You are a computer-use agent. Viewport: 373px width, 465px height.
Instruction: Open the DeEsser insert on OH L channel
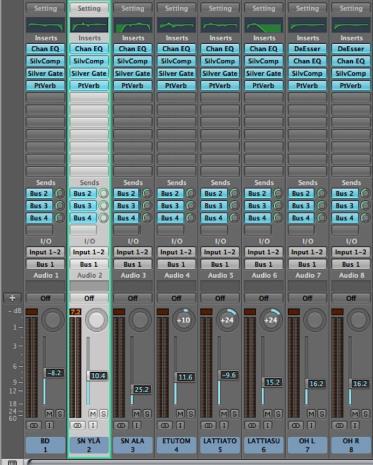307,49
